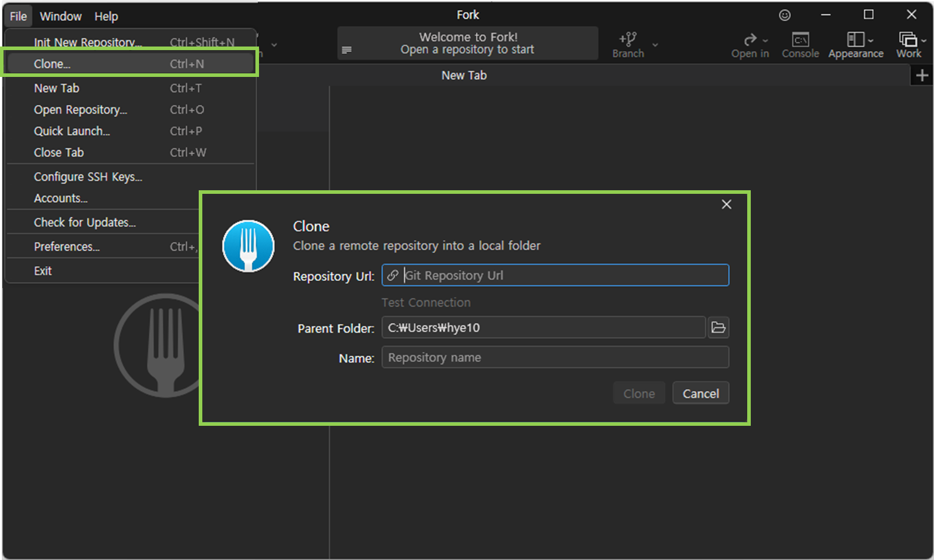Screen dimensions: 934x560
Task: Click the link icon in Repository Url
Action: click(x=393, y=276)
